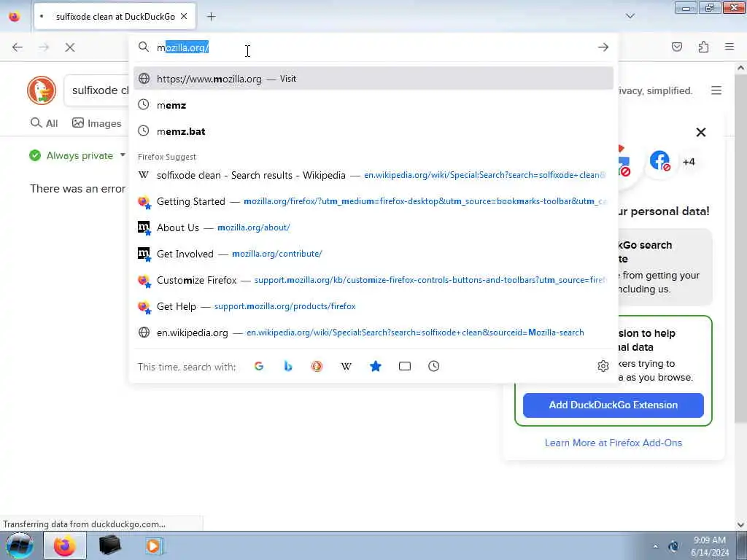Open search settings gear in the dropdown
The width and height of the screenshot is (747, 560).
[603, 366]
